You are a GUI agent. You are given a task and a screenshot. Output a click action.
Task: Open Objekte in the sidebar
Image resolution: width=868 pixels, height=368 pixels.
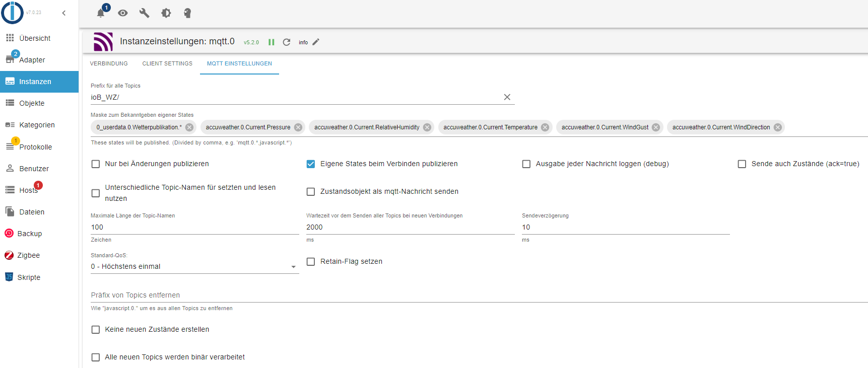click(x=32, y=103)
